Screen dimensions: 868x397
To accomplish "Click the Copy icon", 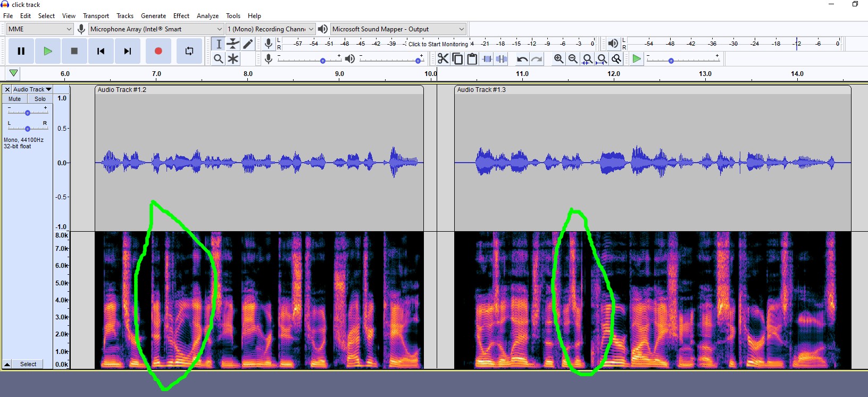I will tap(457, 58).
